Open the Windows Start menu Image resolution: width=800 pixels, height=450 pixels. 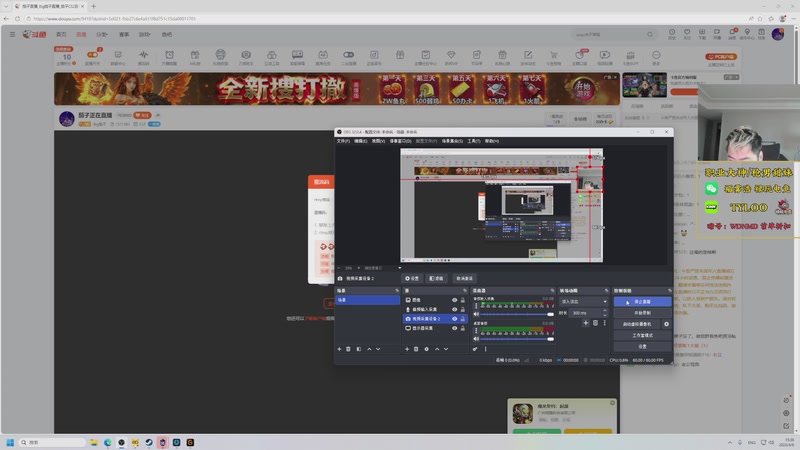pyautogui.click(x=10, y=442)
